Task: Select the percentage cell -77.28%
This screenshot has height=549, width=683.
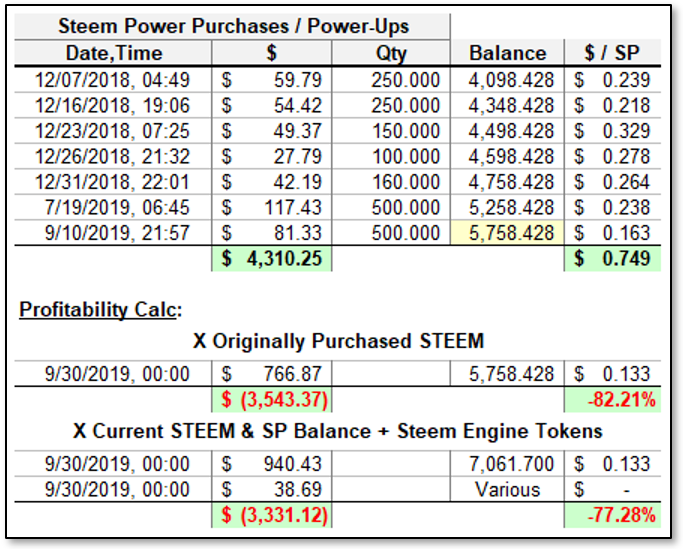Action: click(x=612, y=515)
